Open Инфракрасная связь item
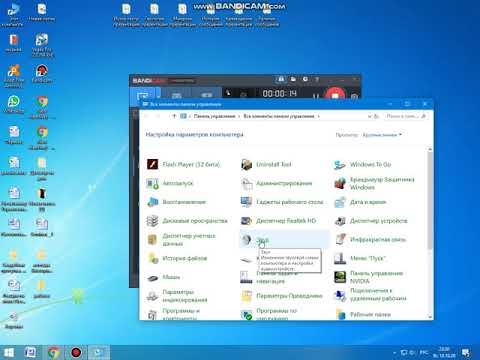 point(370,239)
